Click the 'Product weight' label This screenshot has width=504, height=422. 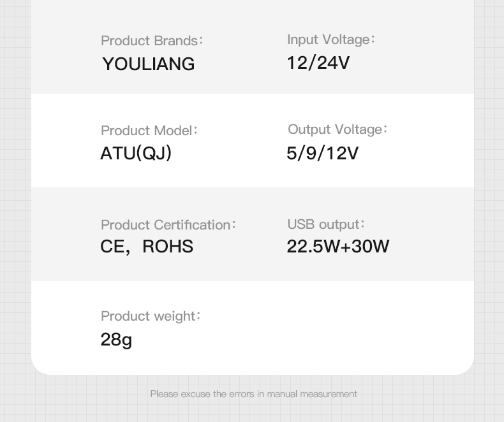150,316
